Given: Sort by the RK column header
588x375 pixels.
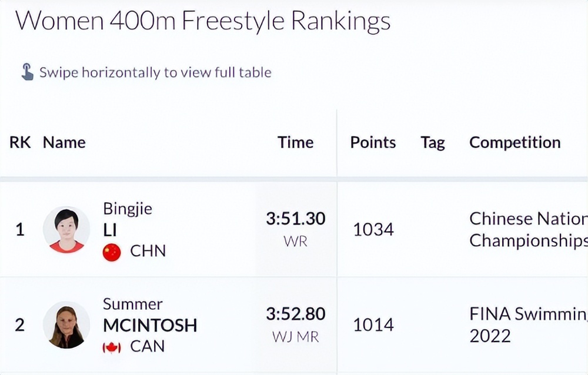Looking at the screenshot, I should coord(20,143).
